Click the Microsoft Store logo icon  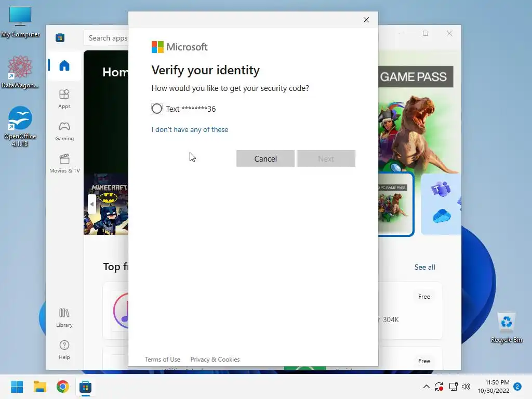click(60, 37)
